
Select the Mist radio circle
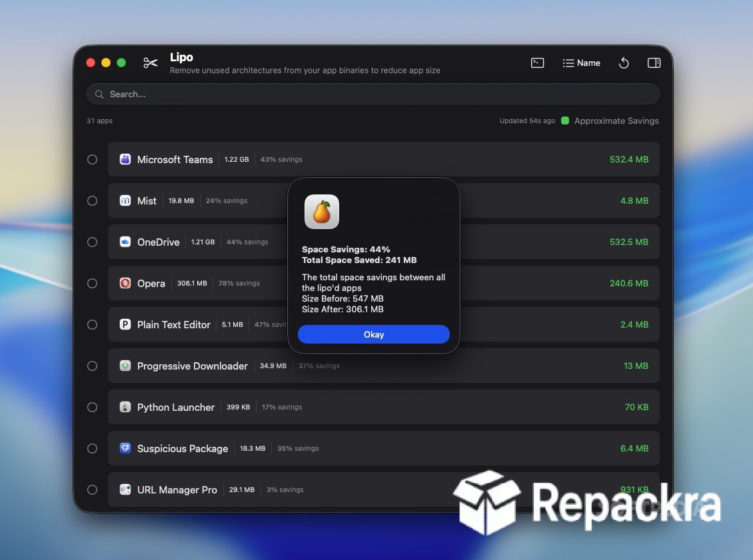coord(92,200)
